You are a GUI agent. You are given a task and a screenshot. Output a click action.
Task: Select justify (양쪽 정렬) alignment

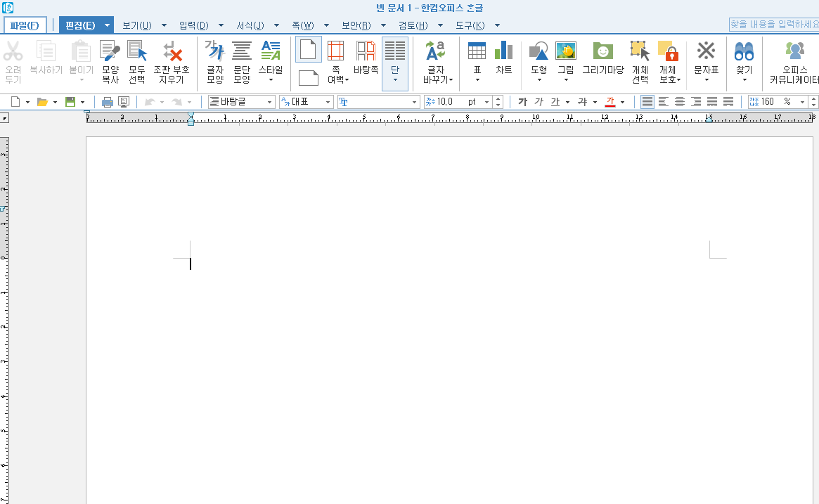[x=647, y=102]
